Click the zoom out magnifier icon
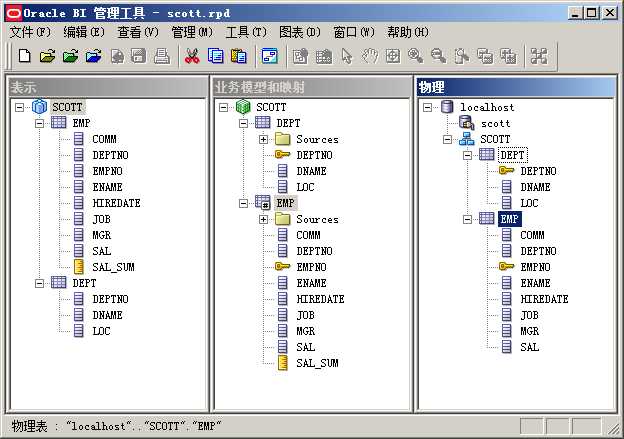This screenshot has height=439, width=624. coord(439,56)
